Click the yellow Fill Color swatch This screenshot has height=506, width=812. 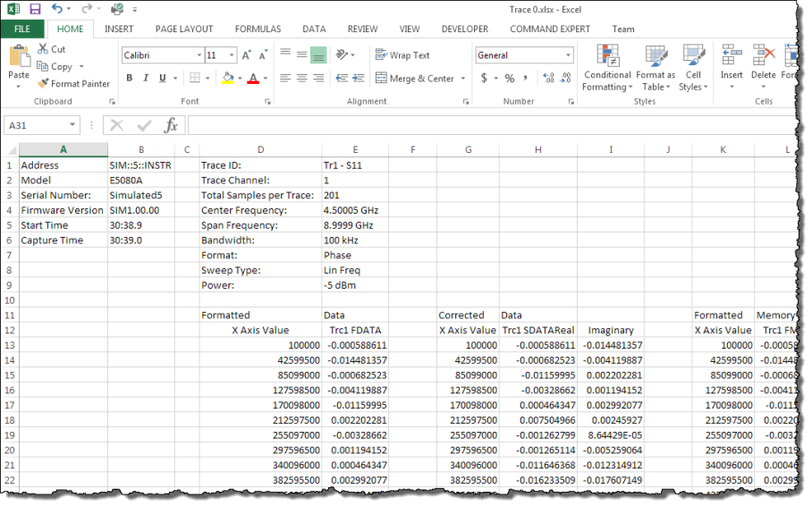(228, 79)
